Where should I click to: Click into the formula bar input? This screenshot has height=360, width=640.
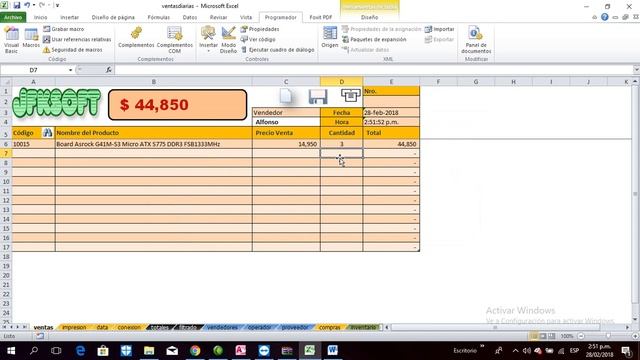click(x=373, y=70)
